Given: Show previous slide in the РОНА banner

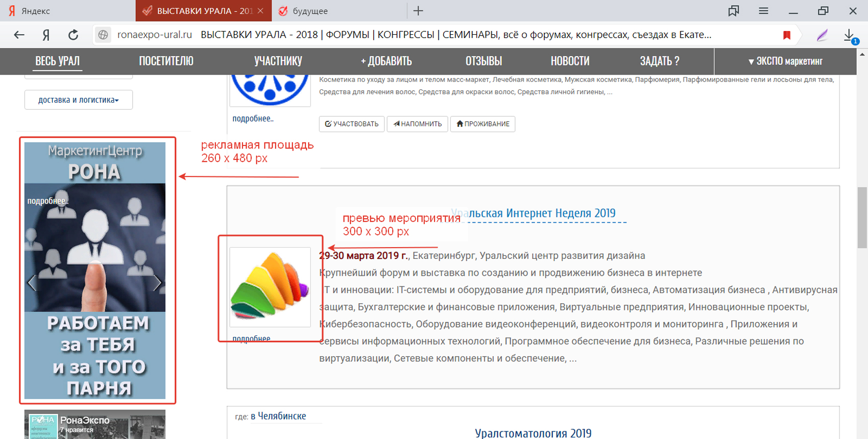Looking at the screenshot, I should (32, 282).
